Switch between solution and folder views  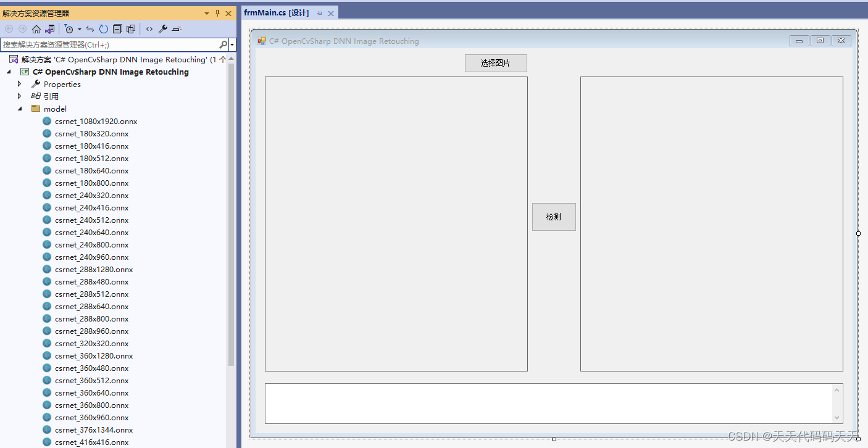[50, 29]
